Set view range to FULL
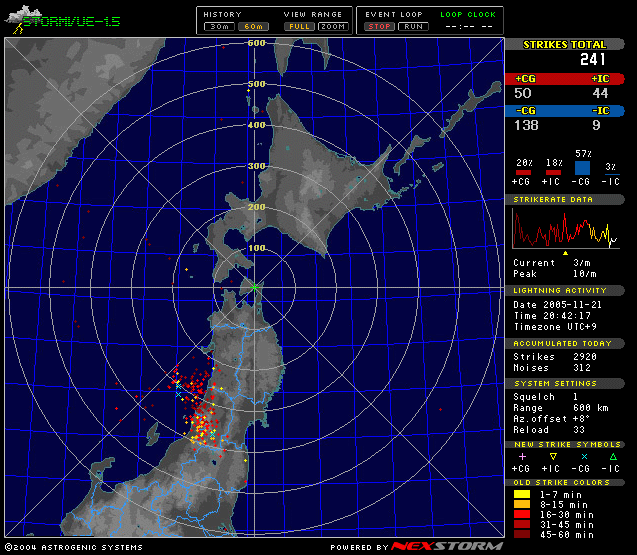637x555 pixels. click(x=299, y=26)
